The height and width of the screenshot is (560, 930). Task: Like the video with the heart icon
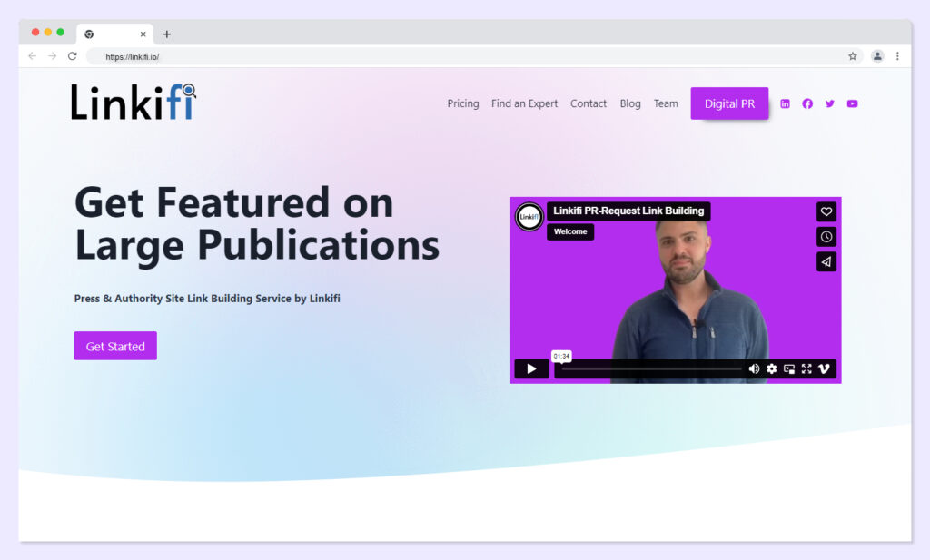[x=826, y=211]
